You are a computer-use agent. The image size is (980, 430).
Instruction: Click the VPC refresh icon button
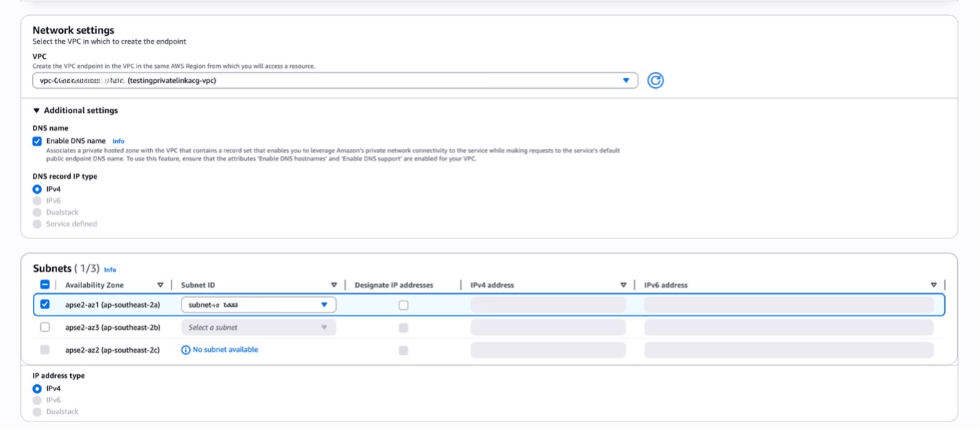[655, 81]
